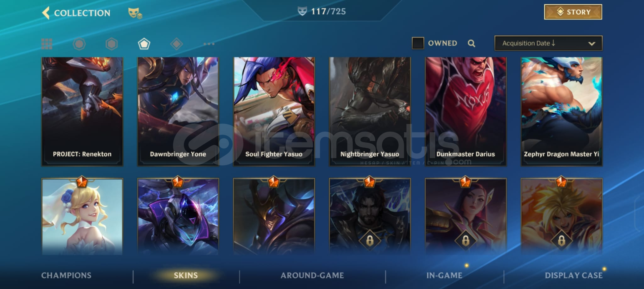The width and height of the screenshot is (644, 289).
Task: Open the Soul Fighter Yasuo skin
Action: tap(274, 112)
